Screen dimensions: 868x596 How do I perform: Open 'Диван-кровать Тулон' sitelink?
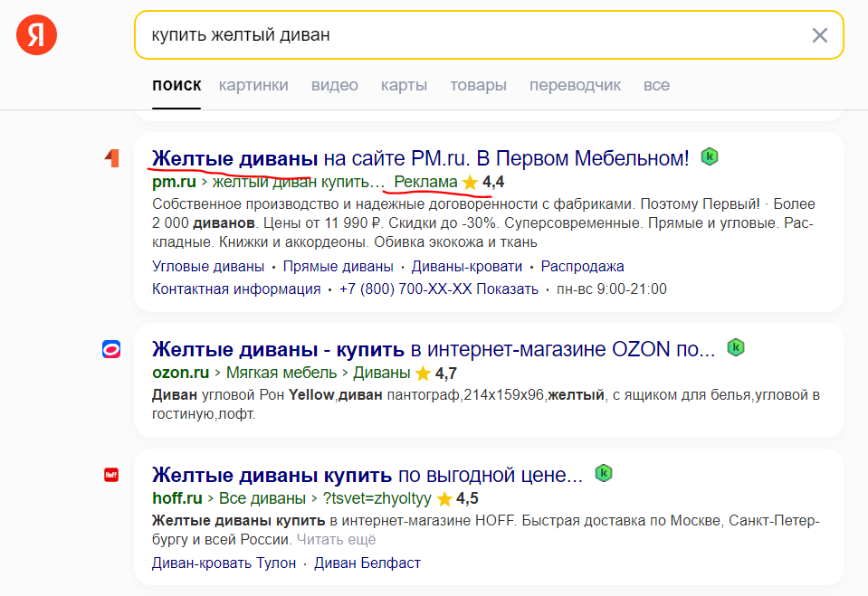(224, 563)
